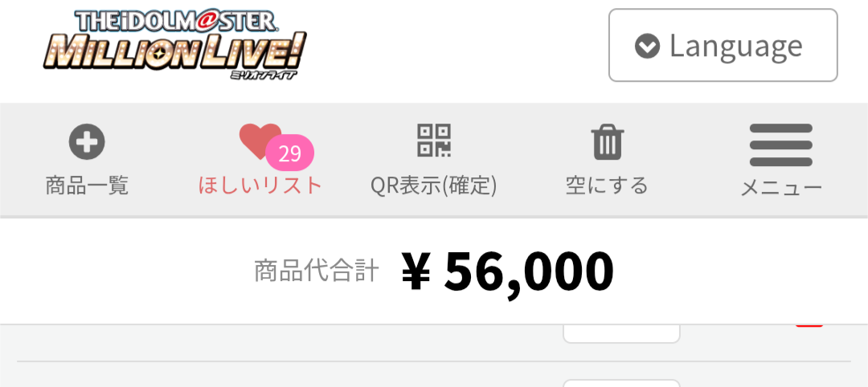
Task: Empty the cart with the trash icon
Action: 608,142
